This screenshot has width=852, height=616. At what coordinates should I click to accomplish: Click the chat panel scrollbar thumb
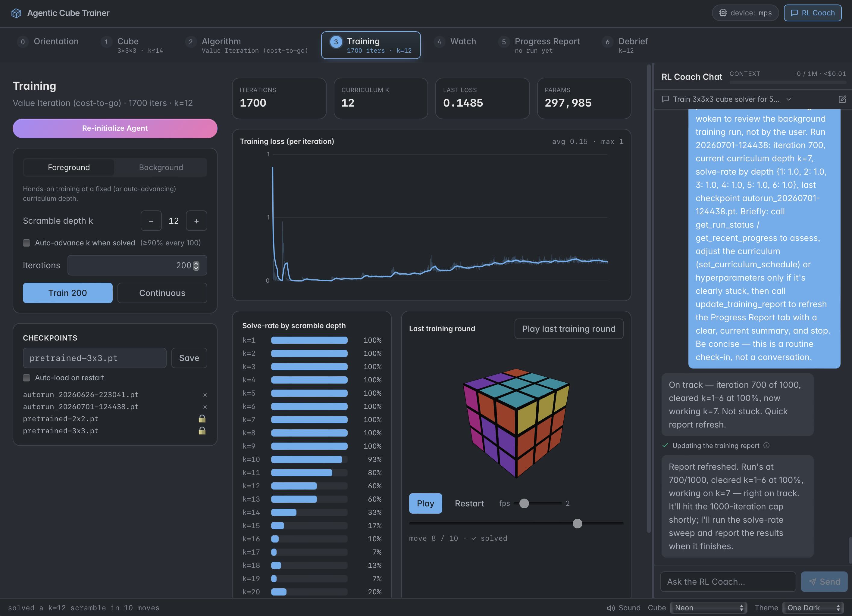(850, 551)
